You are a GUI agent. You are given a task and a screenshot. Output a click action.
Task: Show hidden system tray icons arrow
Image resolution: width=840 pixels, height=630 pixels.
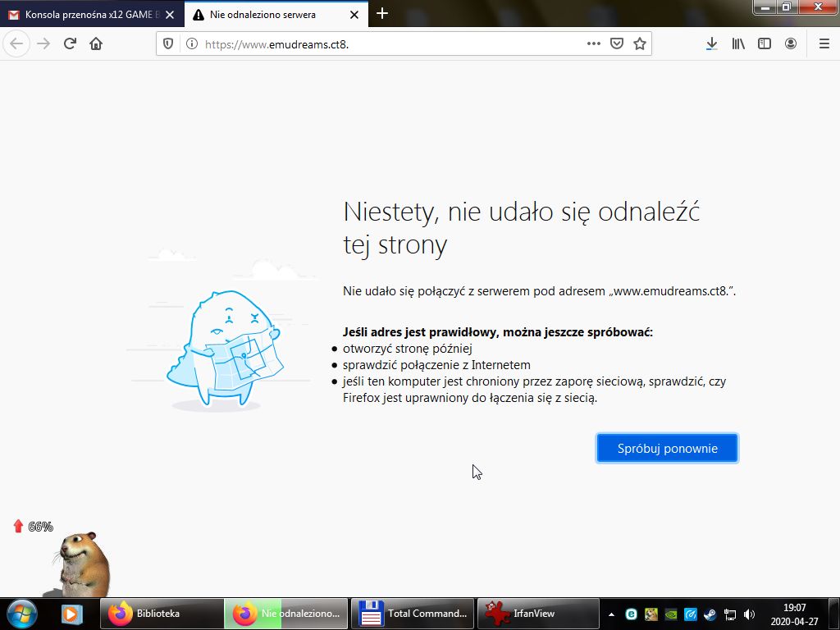point(611,614)
